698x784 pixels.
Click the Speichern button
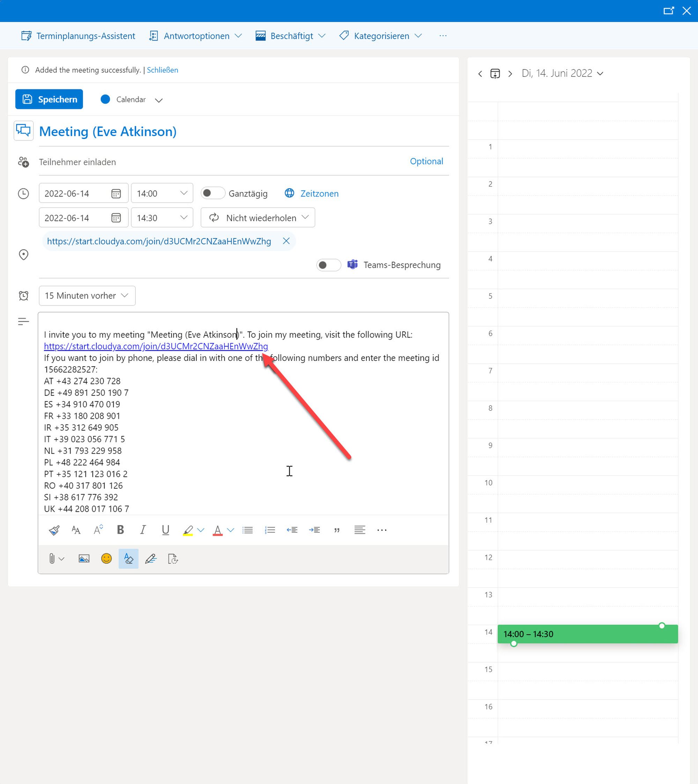(49, 99)
